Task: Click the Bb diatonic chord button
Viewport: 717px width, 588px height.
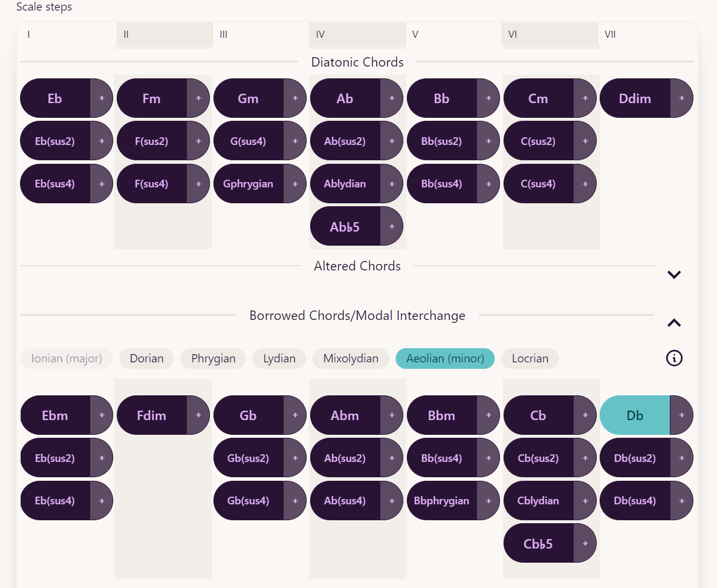Action: coord(442,98)
